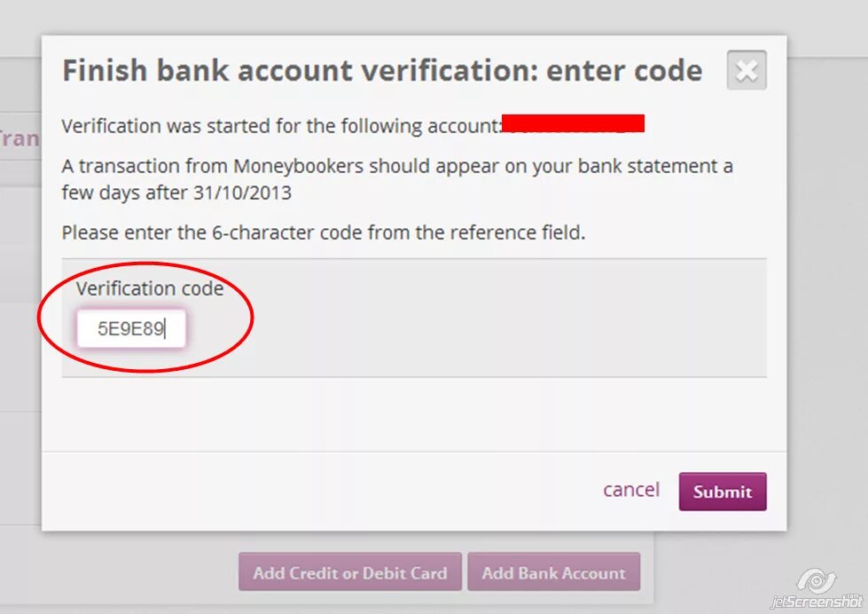Close the bank verification dialog with X
Viewport: 868px width, 614px height.
tap(747, 70)
